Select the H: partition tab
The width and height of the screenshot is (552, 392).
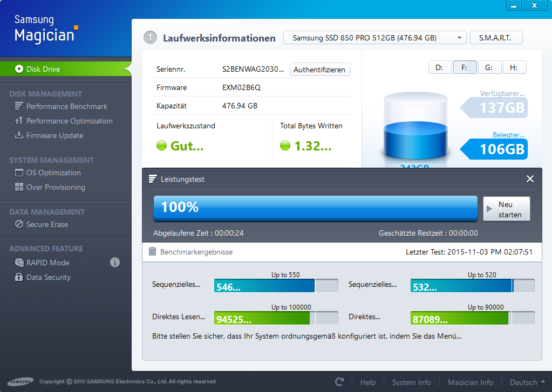point(514,67)
